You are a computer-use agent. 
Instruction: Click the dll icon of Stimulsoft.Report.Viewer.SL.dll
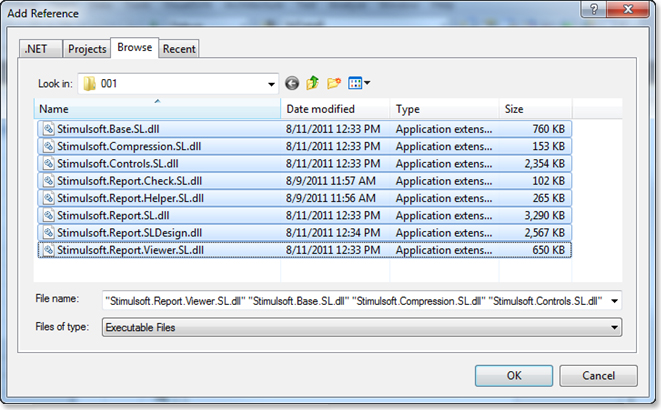(48, 250)
